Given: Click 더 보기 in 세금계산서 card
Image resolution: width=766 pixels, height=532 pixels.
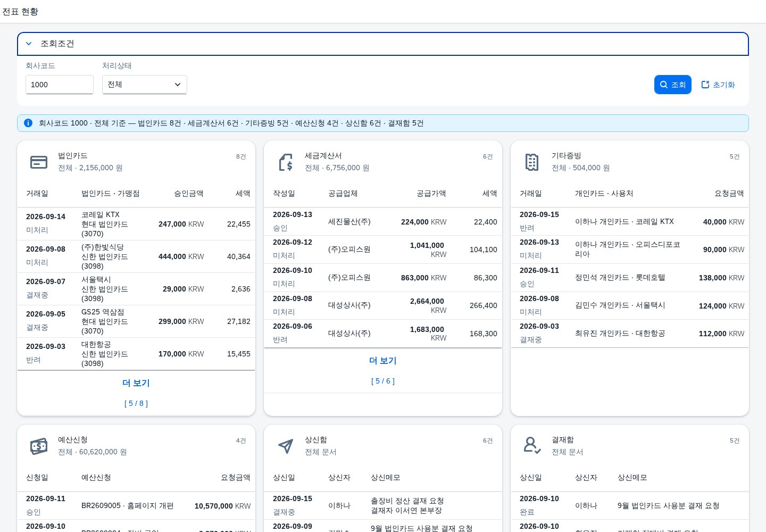Looking at the screenshot, I should pyautogui.click(x=383, y=361).
